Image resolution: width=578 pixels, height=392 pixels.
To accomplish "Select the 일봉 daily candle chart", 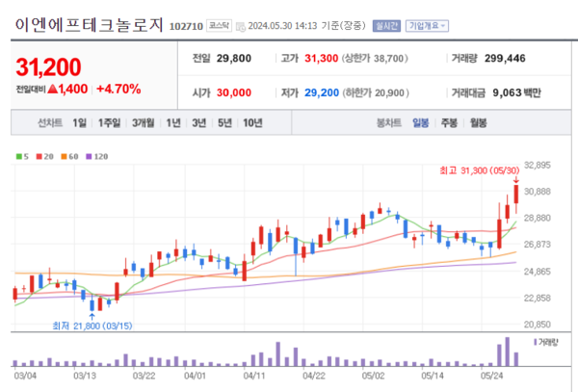I will tap(421, 123).
